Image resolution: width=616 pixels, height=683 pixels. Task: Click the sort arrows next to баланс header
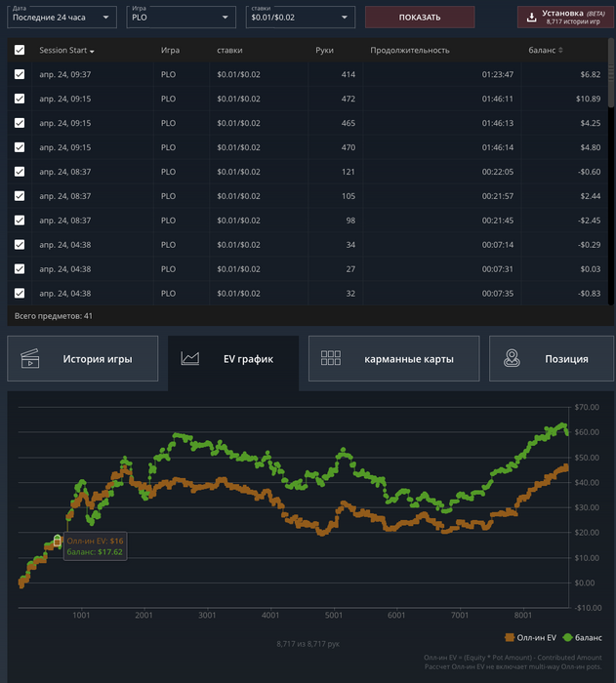pyautogui.click(x=560, y=50)
